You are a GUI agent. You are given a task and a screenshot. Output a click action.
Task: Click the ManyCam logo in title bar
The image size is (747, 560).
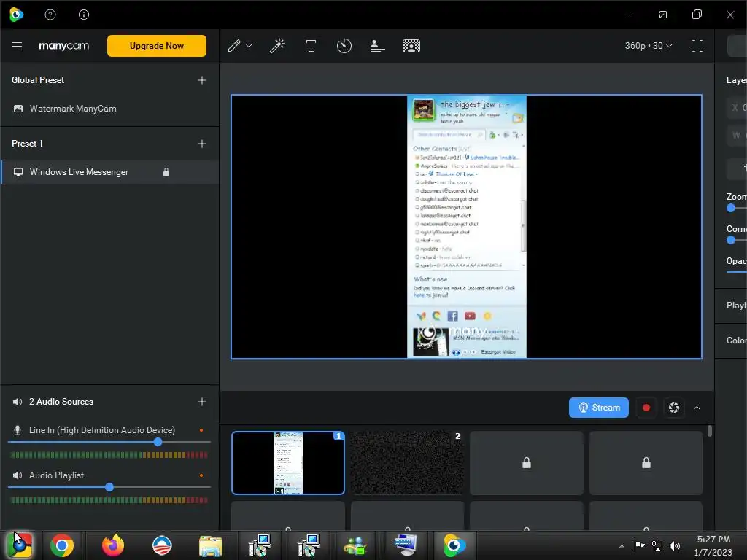tap(17, 15)
